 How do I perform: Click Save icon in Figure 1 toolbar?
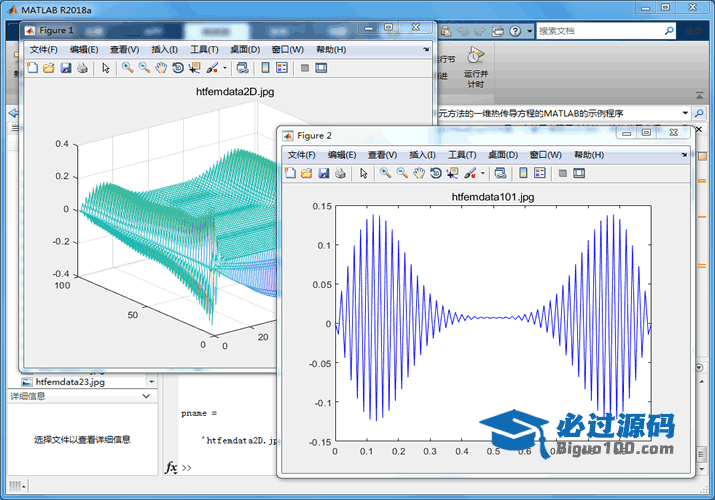point(66,68)
